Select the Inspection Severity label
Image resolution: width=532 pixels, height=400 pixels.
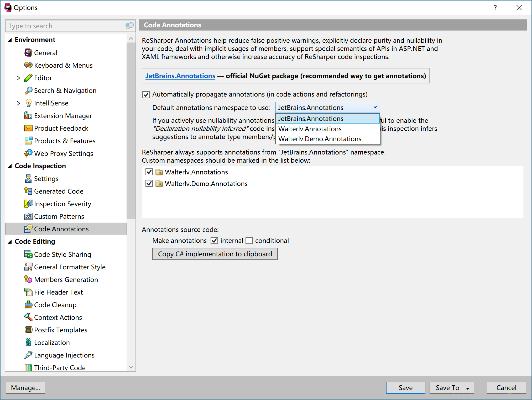[x=62, y=204]
